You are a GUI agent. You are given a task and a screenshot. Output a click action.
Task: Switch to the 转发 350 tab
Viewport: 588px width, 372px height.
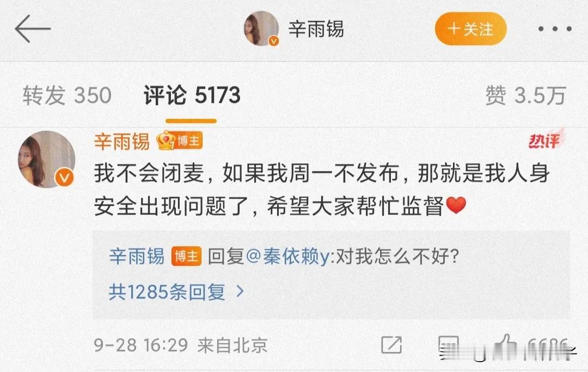67,95
